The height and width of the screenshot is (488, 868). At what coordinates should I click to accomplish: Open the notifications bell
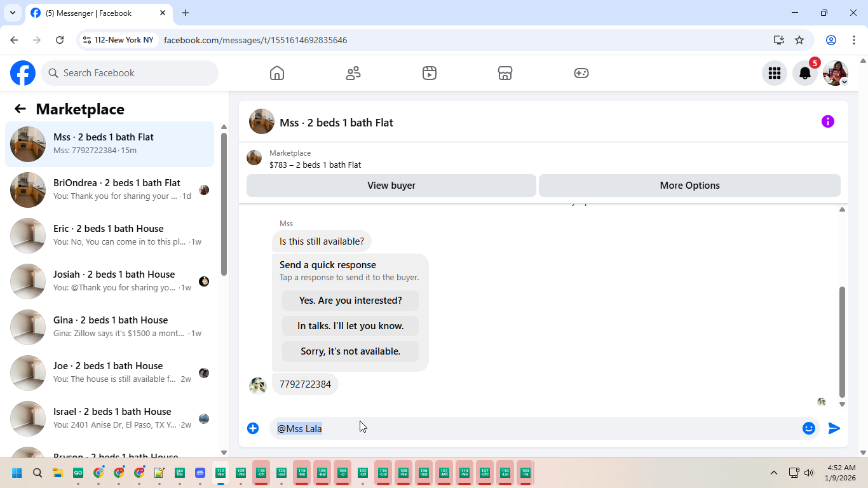click(x=804, y=73)
